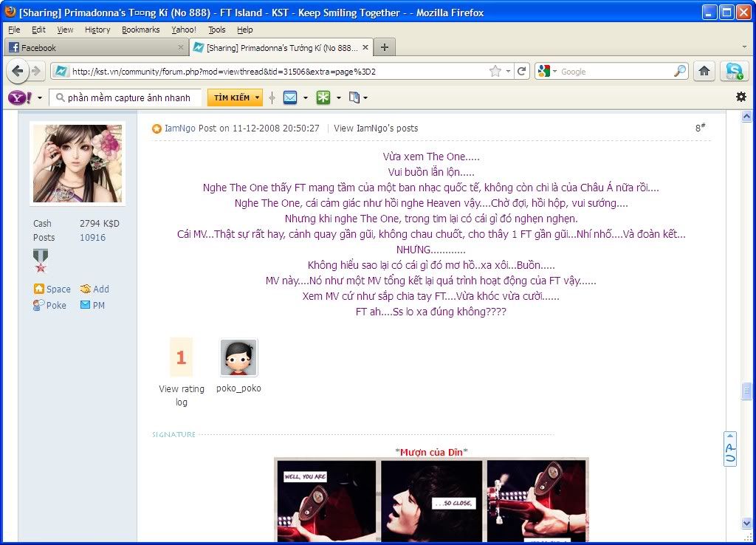Expand the Yahoo! logo dropdown arrow
Viewport: 756px width, 545px height.
click(40, 98)
